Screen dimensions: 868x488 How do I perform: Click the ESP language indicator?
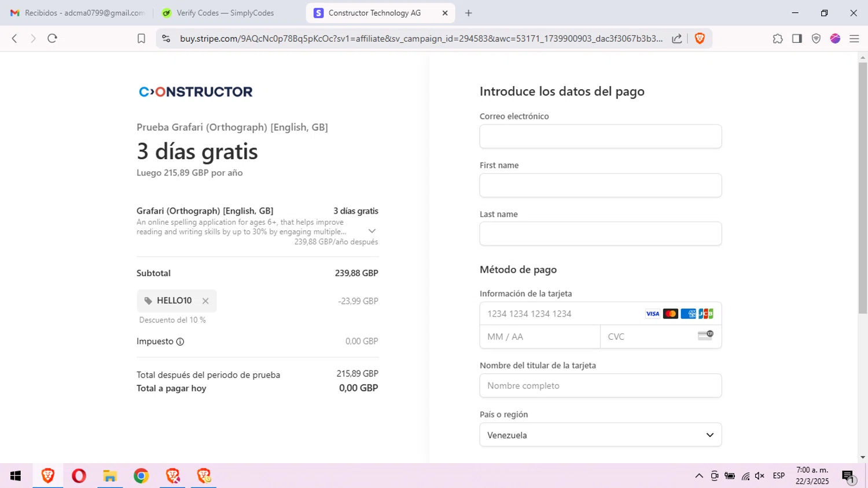[x=779, y=476]
